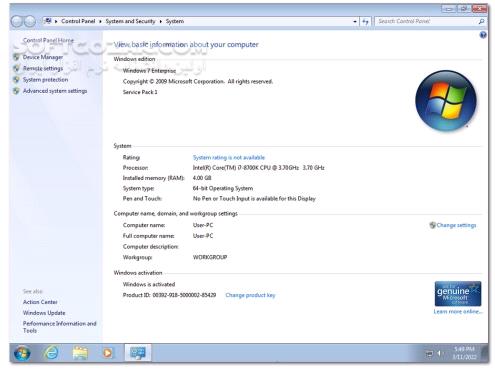Click Change settings link
This screenshot has width=495, height=371.
coord(456,225)
